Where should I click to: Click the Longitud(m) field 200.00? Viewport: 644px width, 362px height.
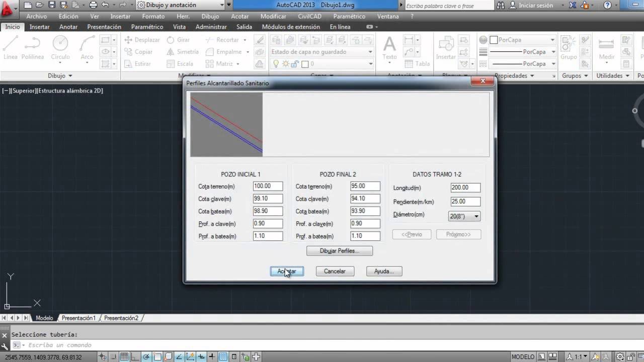[465, 188]
